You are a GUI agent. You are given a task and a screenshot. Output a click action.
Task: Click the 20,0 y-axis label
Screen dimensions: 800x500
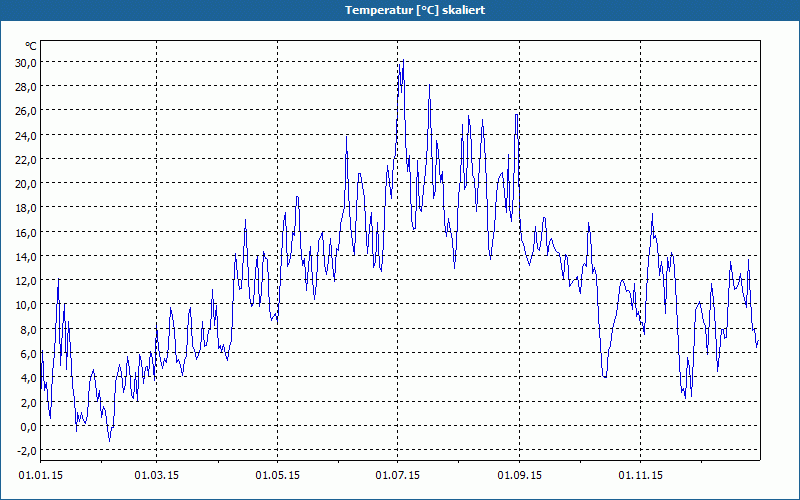point(26,184)
